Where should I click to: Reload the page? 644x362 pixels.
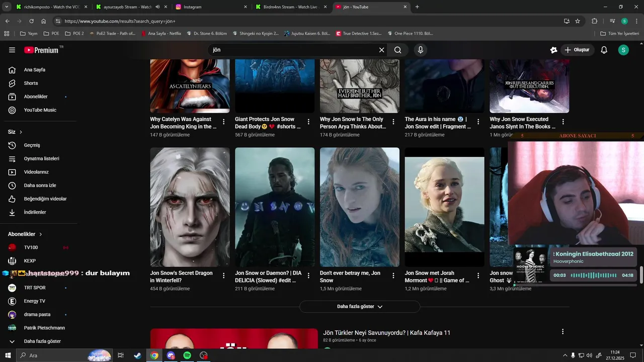(x=31, y=21)
